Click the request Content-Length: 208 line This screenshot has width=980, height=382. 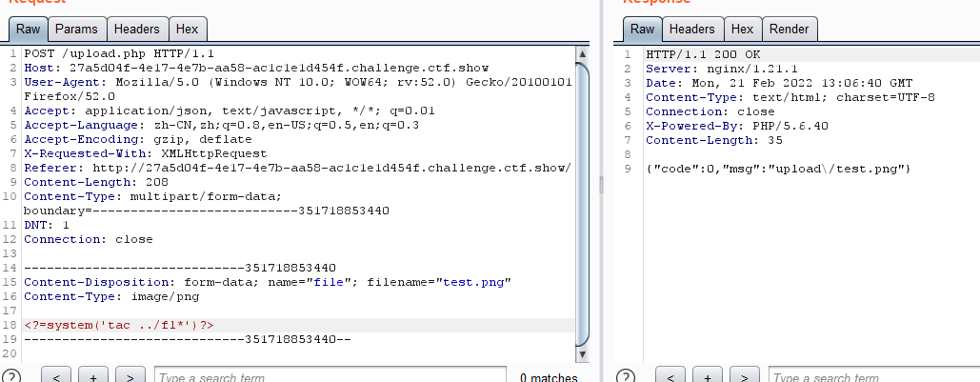pos(95,183)
